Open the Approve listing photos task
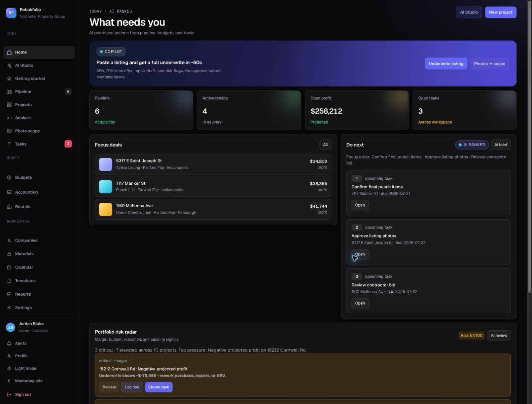 pos(360,254)
